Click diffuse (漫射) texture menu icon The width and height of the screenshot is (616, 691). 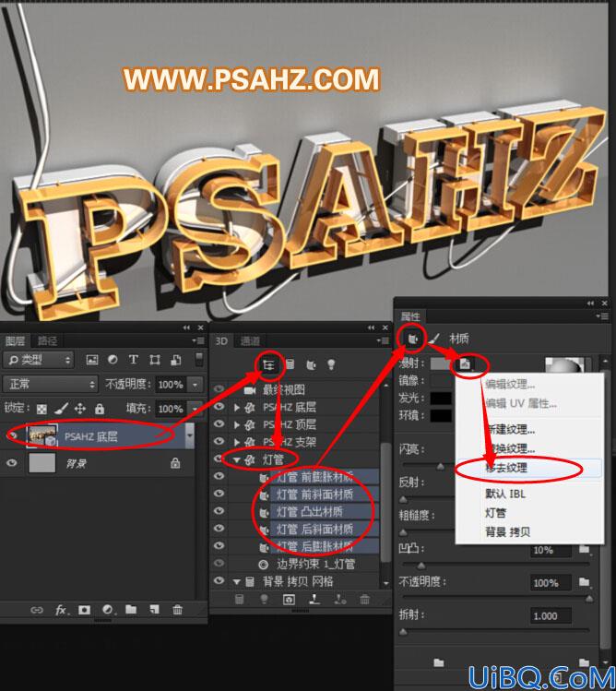[466, 363]
